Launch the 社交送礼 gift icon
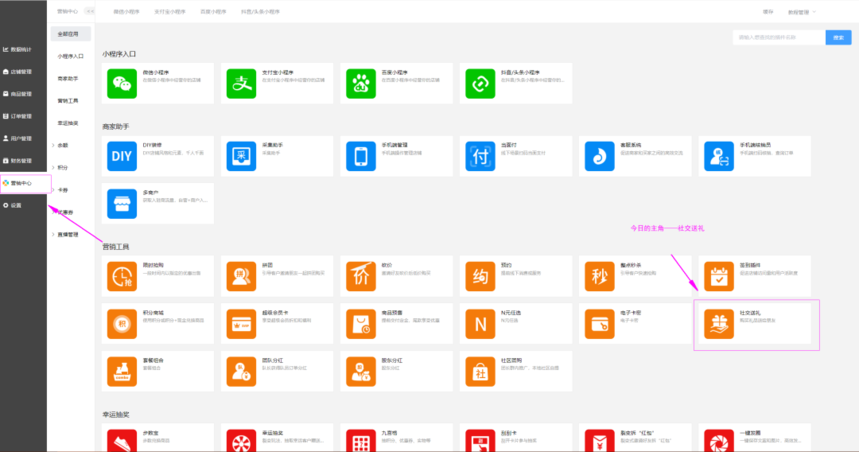The width and height of the screenshot is (859, 452). [717, 322]
